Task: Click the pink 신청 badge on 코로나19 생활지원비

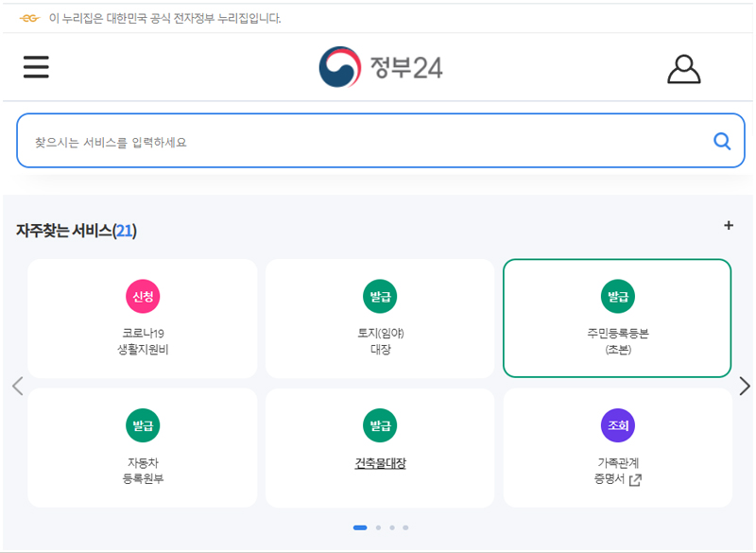Action: 143,296
